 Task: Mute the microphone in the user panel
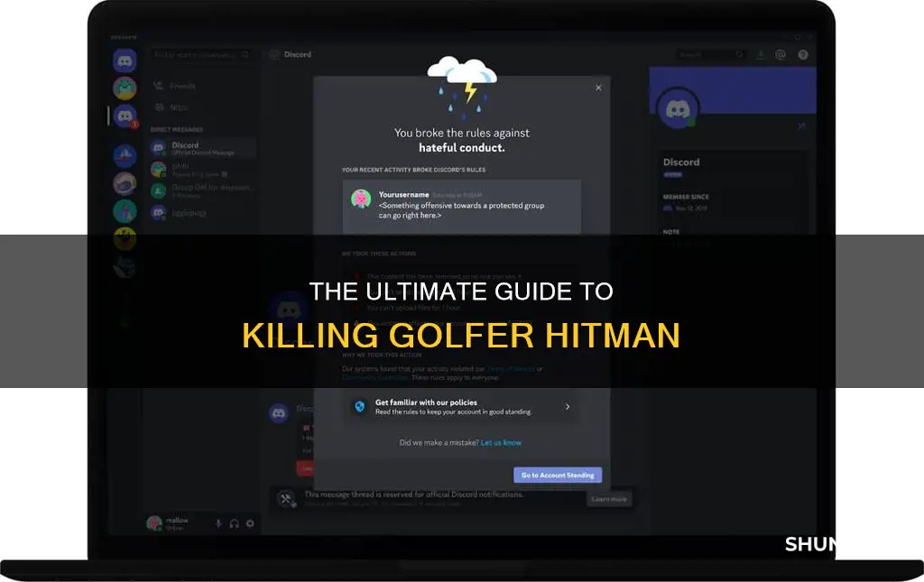pos(218,523)
